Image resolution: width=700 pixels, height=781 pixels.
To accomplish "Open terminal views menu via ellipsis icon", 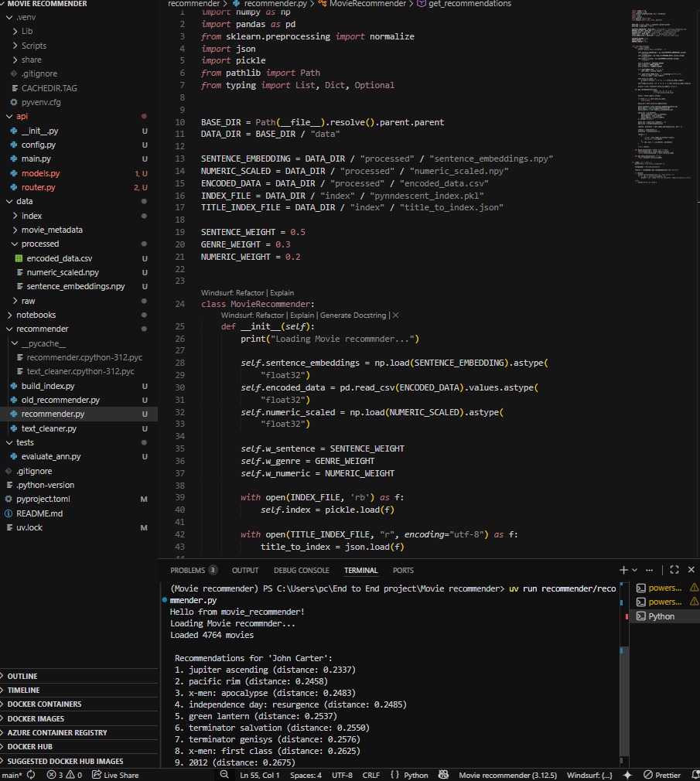I will pyautogui.click(x=648, y=569).
